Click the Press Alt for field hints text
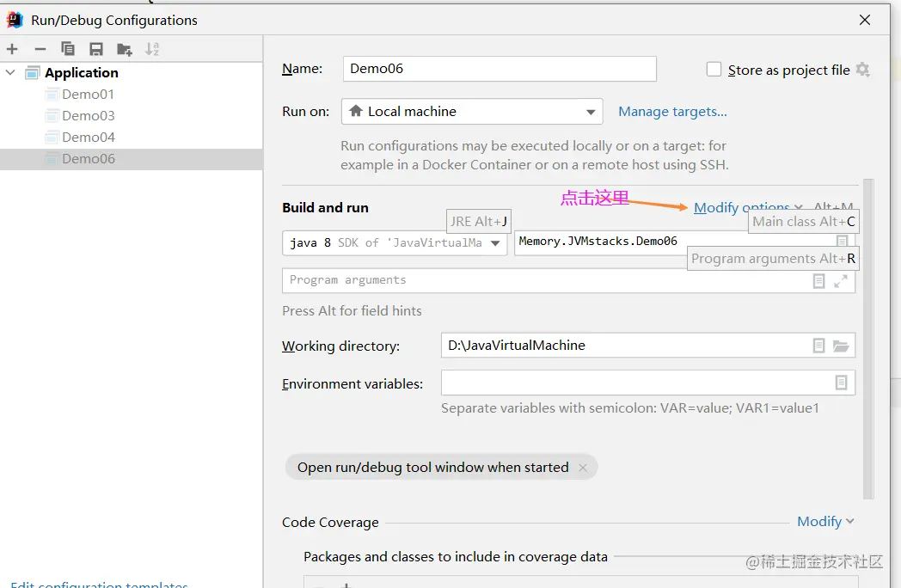Viewport: 901px width, 588px height. click(352, 311)
